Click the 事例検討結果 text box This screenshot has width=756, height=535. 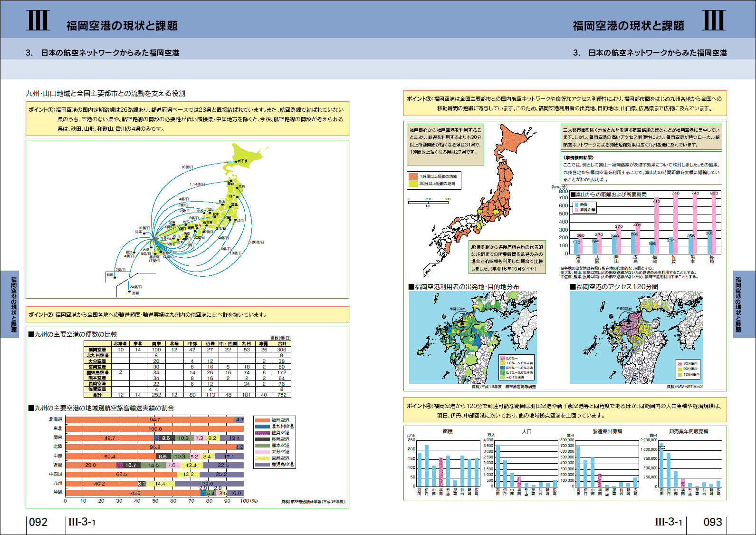(641, 168)
